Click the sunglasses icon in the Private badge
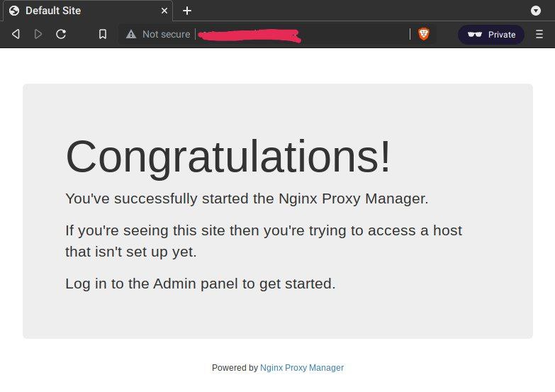Image resolution: width=555 pixels, height=392 pixels. [475, 34]
